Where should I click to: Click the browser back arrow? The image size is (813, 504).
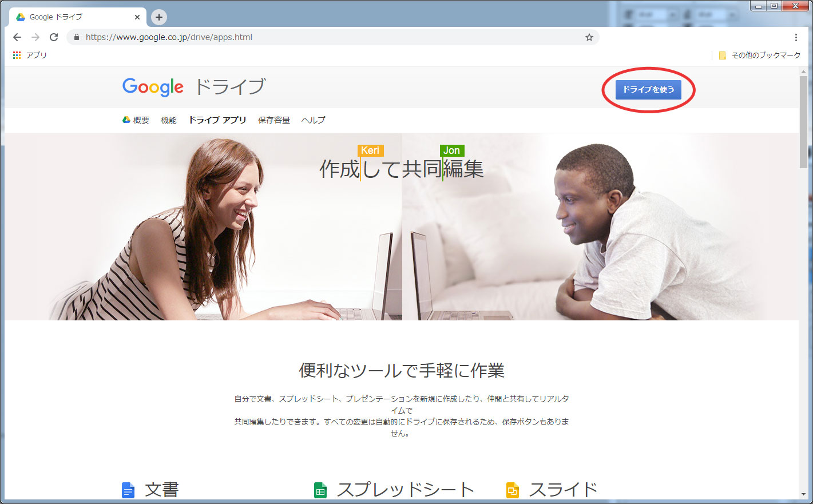[x=17, y=37]
